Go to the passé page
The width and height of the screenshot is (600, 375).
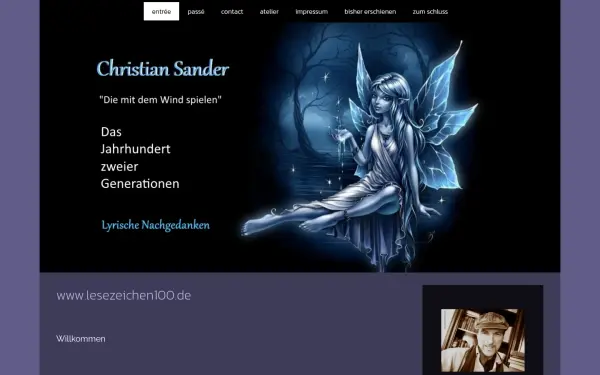click(196, 11)
